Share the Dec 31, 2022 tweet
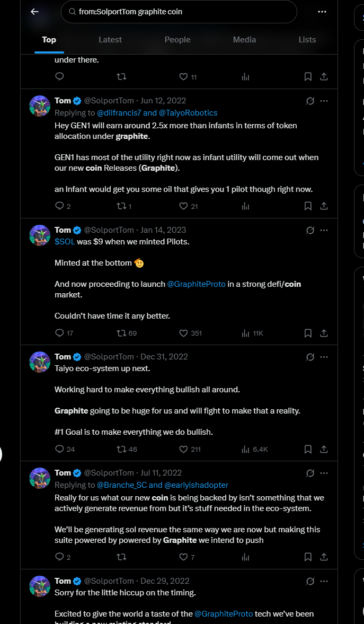The height and width of the screenshot is (624, 364). 324,449
